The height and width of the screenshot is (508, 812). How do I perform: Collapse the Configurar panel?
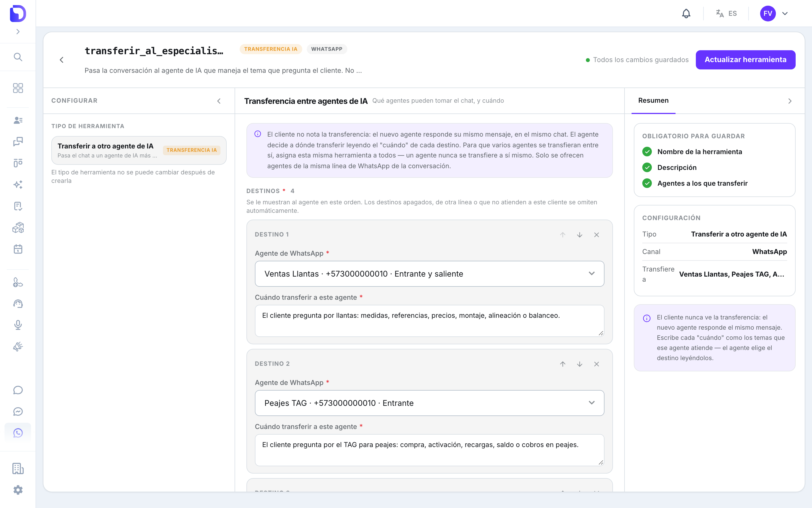click(219, 101)
